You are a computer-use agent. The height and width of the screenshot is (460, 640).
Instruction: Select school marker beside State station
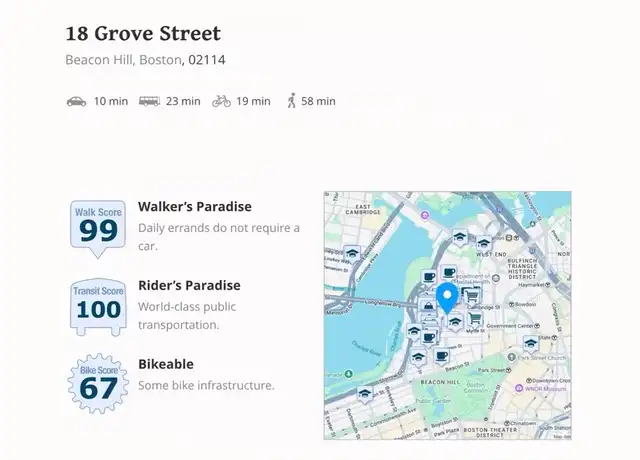pos(530,343)
